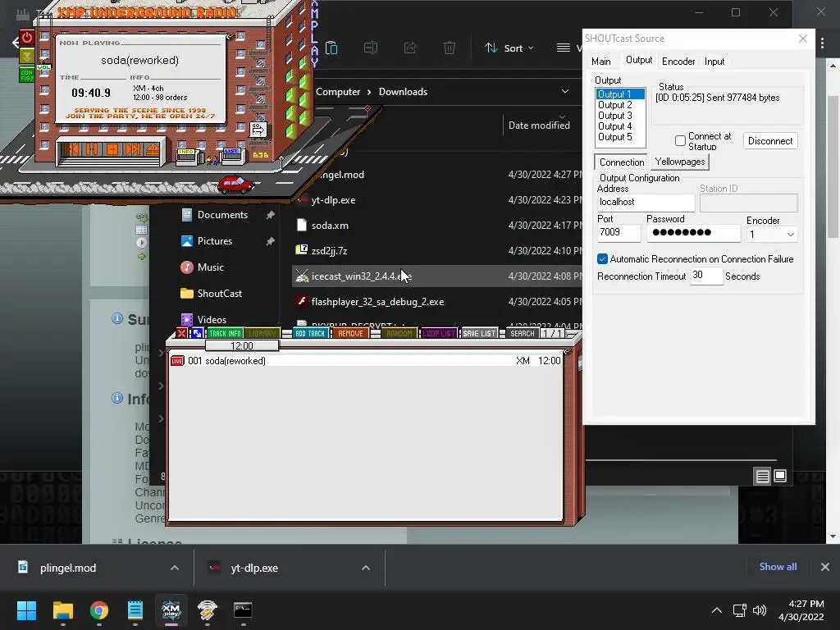This screenshot has width=840, height=630.
Task: Select Output 2 in the output list
Action: point(620,105)
